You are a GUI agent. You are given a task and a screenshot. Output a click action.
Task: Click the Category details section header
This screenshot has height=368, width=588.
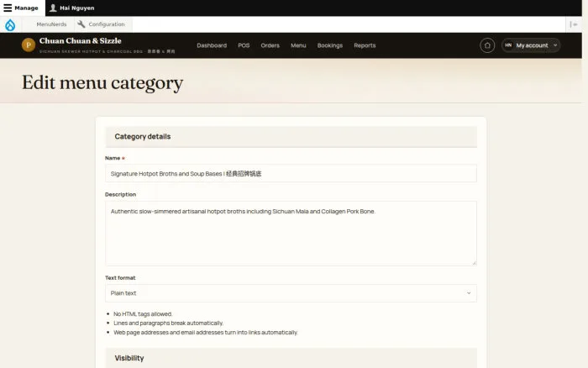[291, 137]
